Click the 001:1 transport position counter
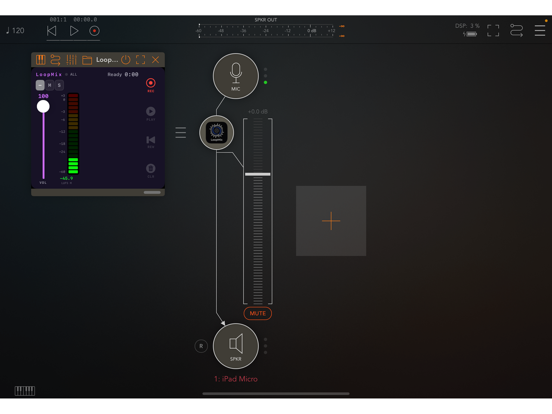 tap(58, 19)
